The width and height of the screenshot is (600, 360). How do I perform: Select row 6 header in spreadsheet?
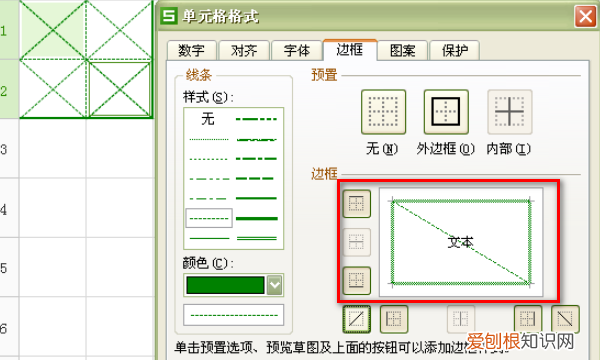(x=9, y=327)
